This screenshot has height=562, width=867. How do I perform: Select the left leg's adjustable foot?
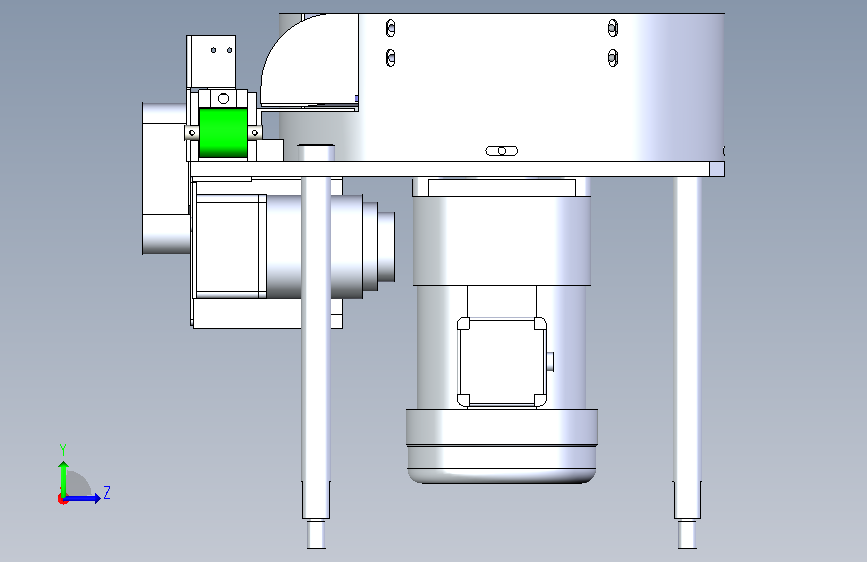pos(316,534)
